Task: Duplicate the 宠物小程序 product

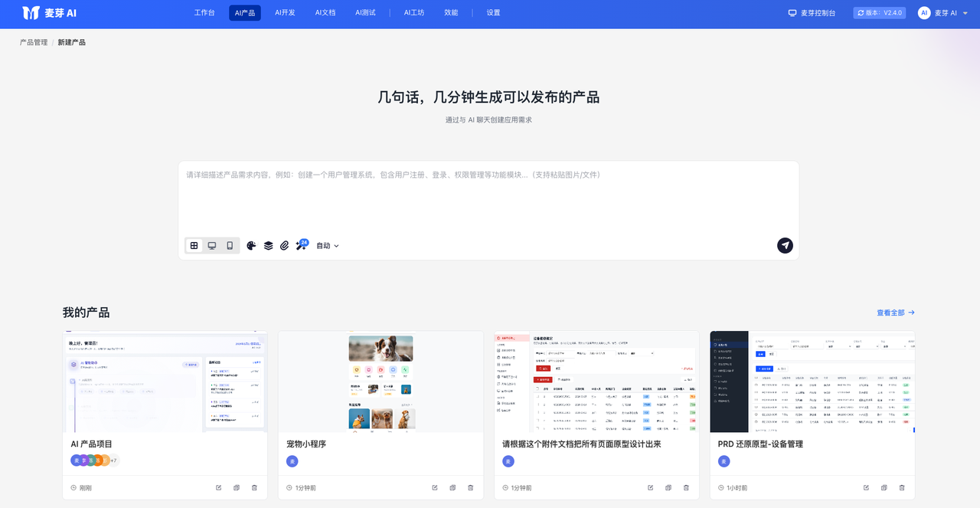Action: pyautogui.click(x=452, y=487)
